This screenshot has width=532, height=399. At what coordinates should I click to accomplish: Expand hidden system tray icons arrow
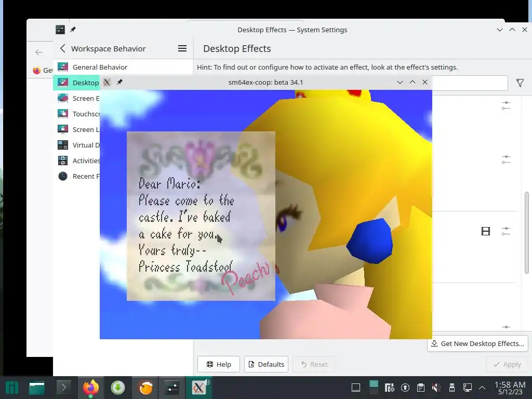click(x=482, y=388)
